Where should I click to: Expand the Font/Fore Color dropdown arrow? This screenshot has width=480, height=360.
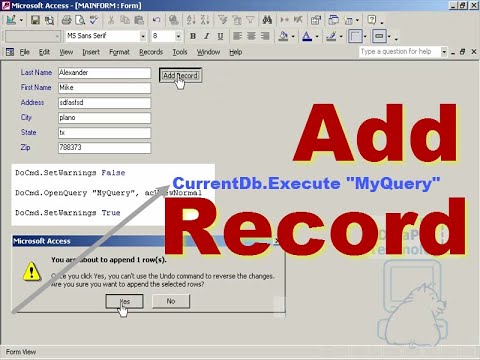click(x=317, y=36)
